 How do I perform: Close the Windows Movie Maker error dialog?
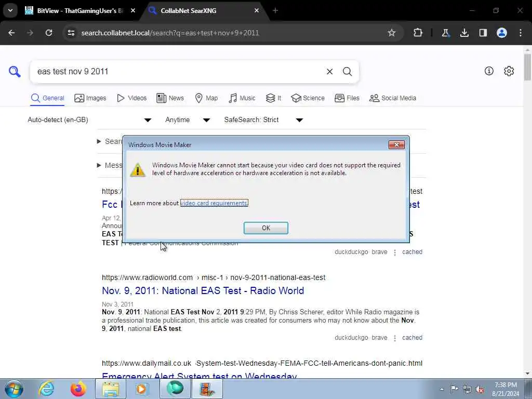click(396, 145)
